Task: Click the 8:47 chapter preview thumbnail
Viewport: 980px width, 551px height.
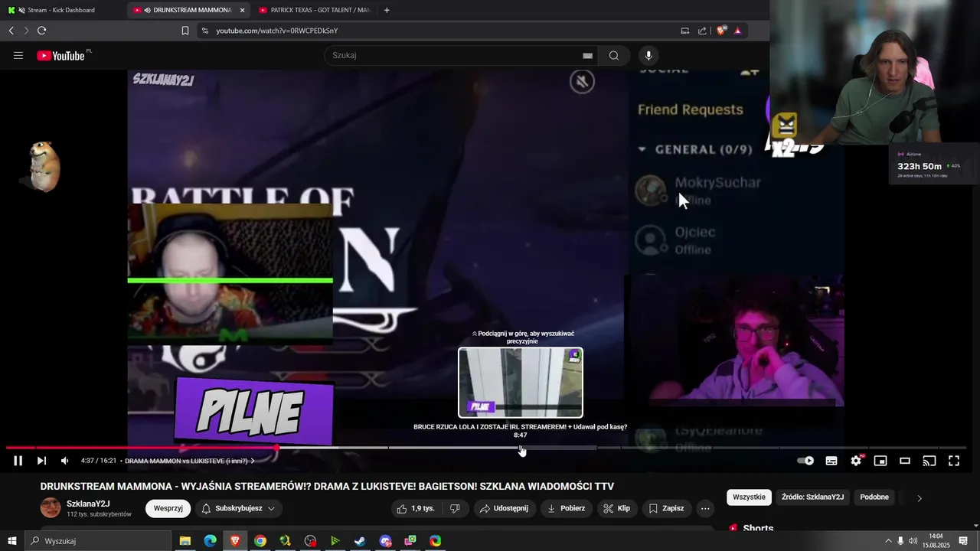Action: [521, 383]
